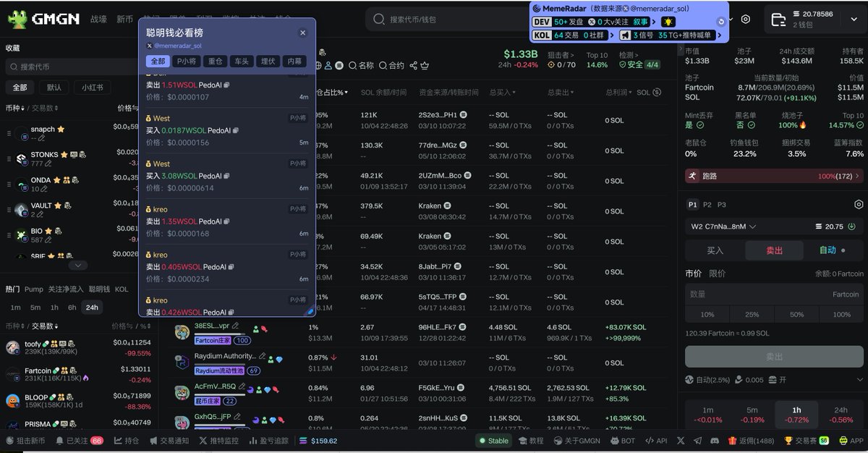Select preset P2
This screenshot has width=868, height=453.
click(x=707, y=205)
